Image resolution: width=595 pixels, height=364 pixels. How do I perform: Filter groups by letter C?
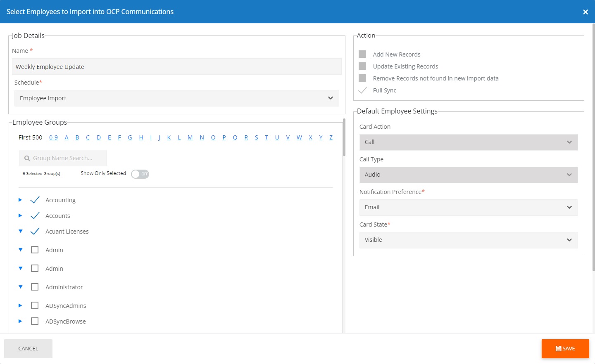coord(88,137)
